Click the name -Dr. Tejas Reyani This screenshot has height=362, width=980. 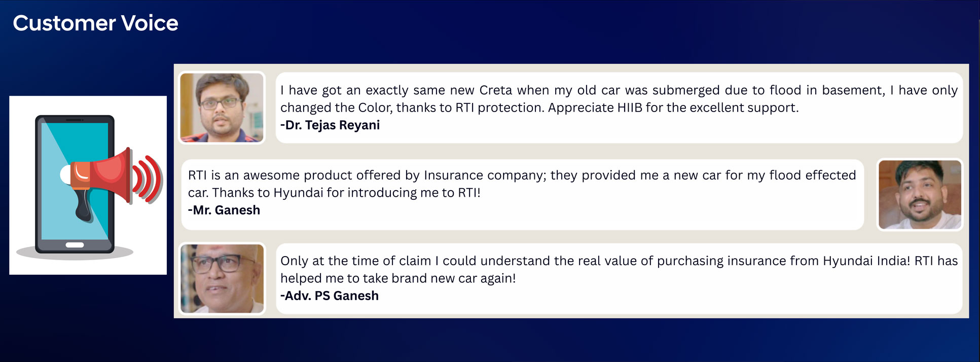click(x=330, y=125)
